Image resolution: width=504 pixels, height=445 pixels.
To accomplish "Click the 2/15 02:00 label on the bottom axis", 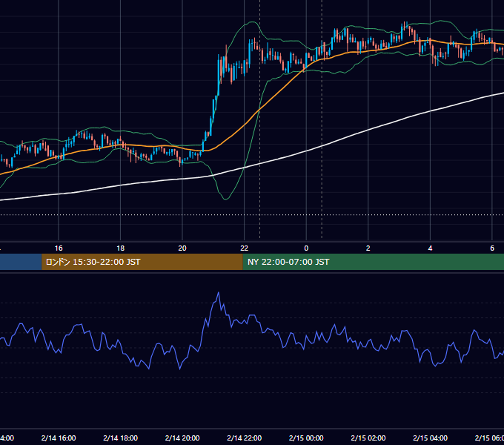I will [368, 438].
